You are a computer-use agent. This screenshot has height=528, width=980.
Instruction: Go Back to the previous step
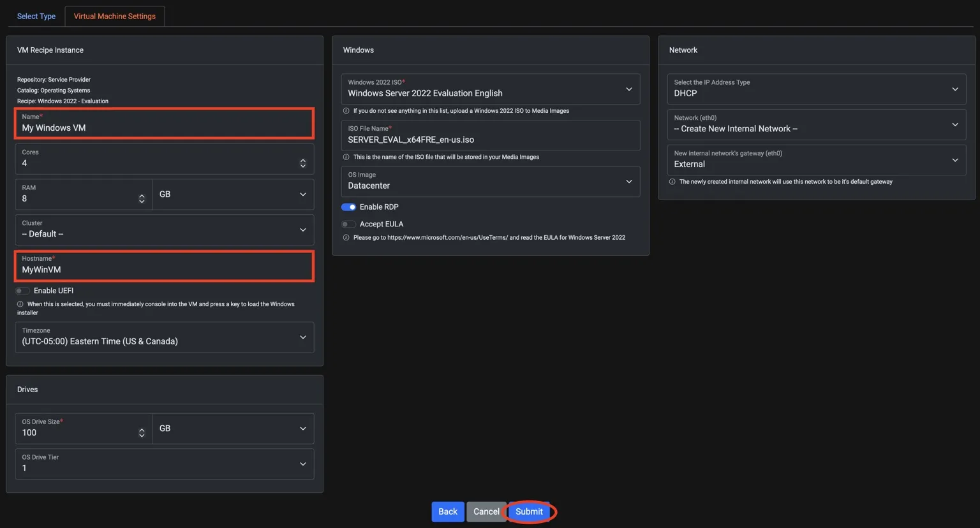click(x=447, y=511)
